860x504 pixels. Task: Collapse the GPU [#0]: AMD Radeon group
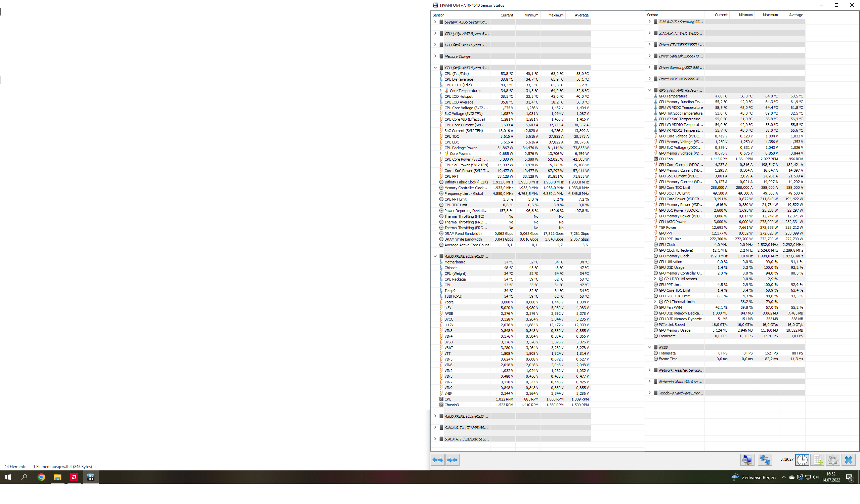point(649,90)
